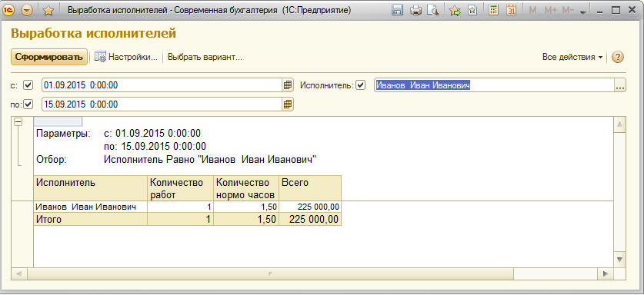Toggle the 'с:' start date checkbox
Image resolution: width=644 pixels, height=295 pixels.
pyautogui.click(x=28, y=85)
